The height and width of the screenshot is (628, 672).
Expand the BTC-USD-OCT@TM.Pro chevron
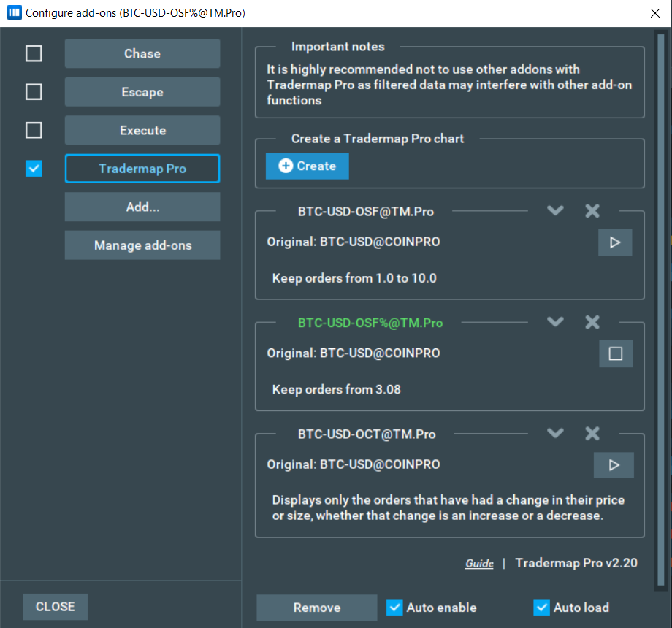(555, 434)
